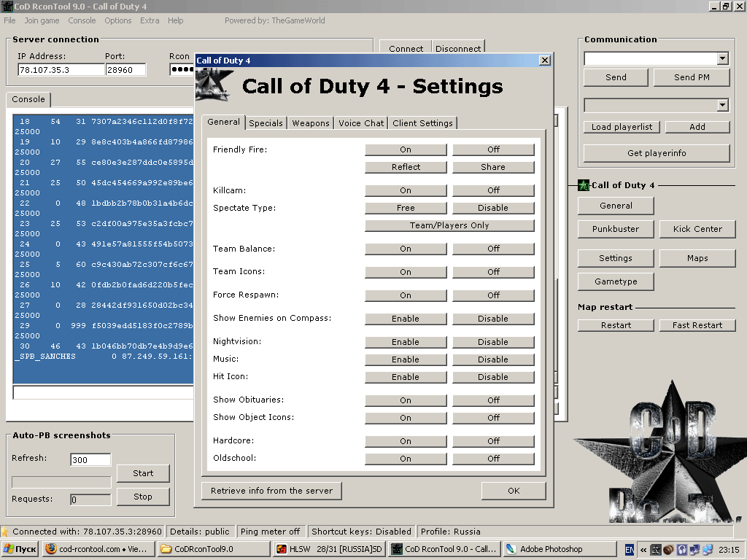Click the Send PM button

tap(692, 77)
